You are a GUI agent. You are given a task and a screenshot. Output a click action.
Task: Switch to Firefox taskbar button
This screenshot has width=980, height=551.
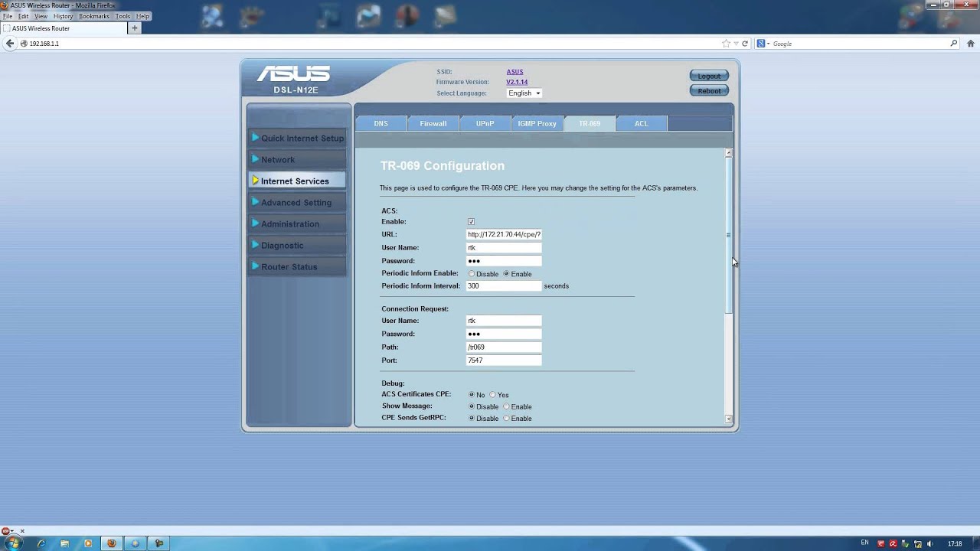coord(112,543)
